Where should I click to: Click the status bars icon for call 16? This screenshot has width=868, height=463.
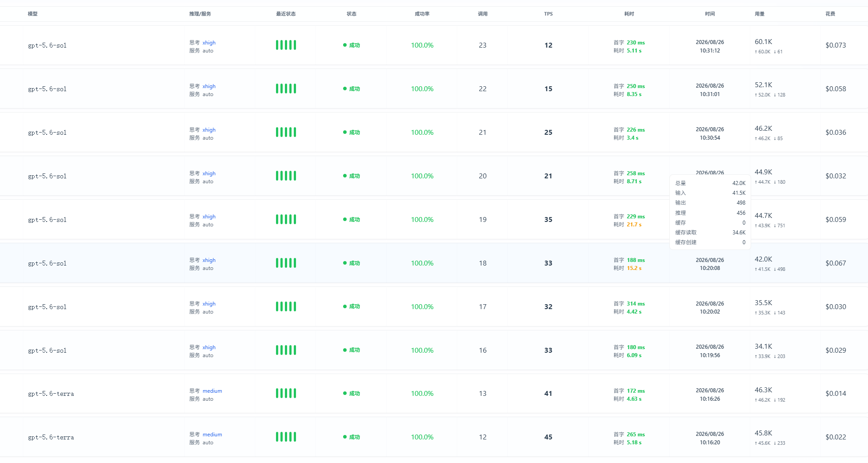tap(286, 350)
